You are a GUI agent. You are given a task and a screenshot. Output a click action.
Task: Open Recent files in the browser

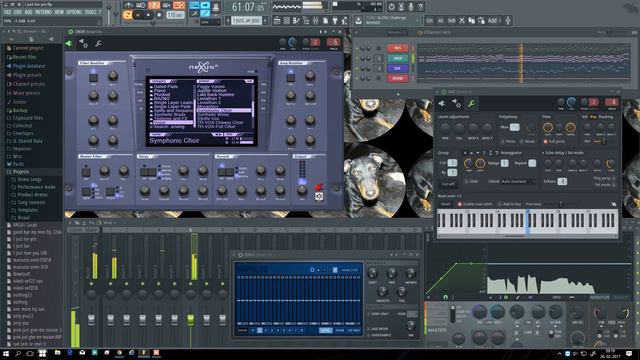(24, 57)
